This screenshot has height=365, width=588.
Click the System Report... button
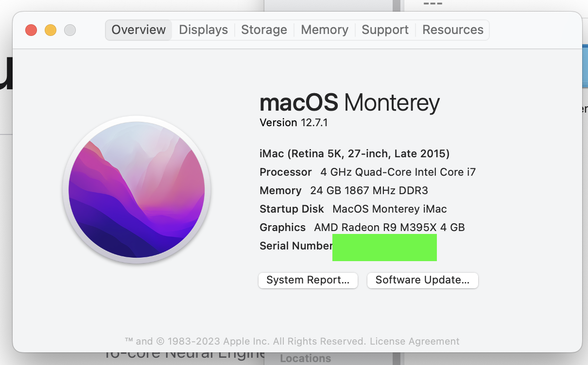[308, 280]
